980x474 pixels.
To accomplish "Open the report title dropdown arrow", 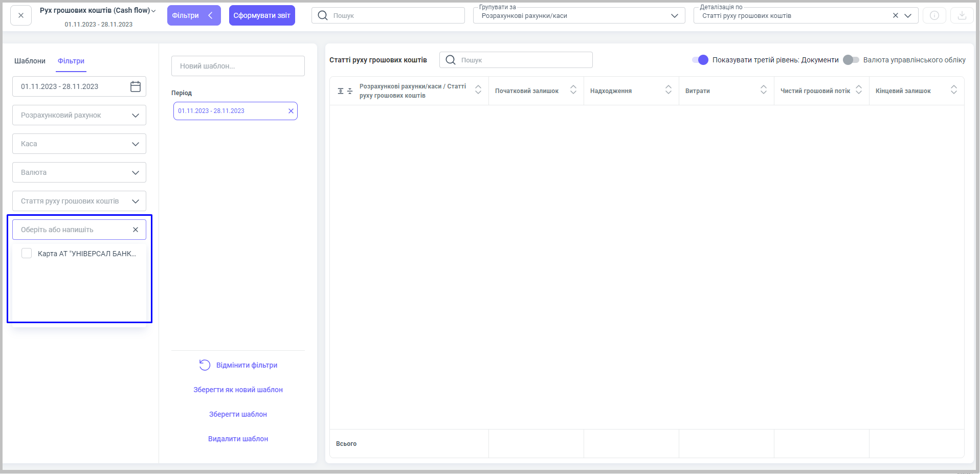I will 153,11.
